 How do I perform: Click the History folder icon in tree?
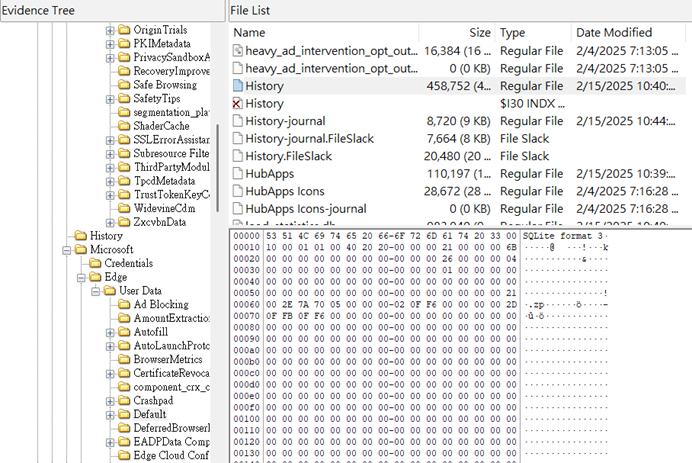coord(81,236)
